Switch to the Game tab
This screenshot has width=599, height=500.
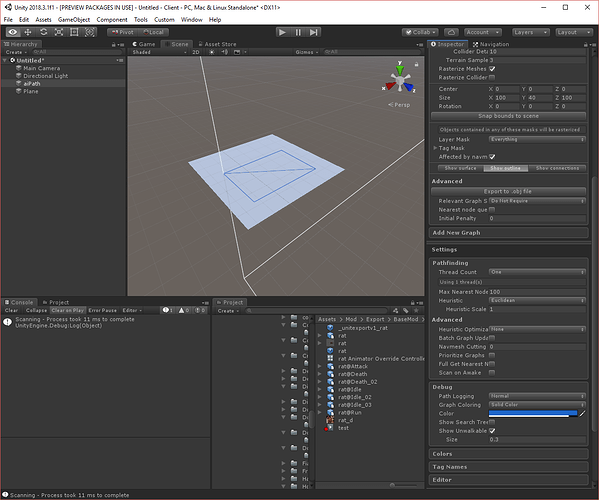tap(144, 44)
